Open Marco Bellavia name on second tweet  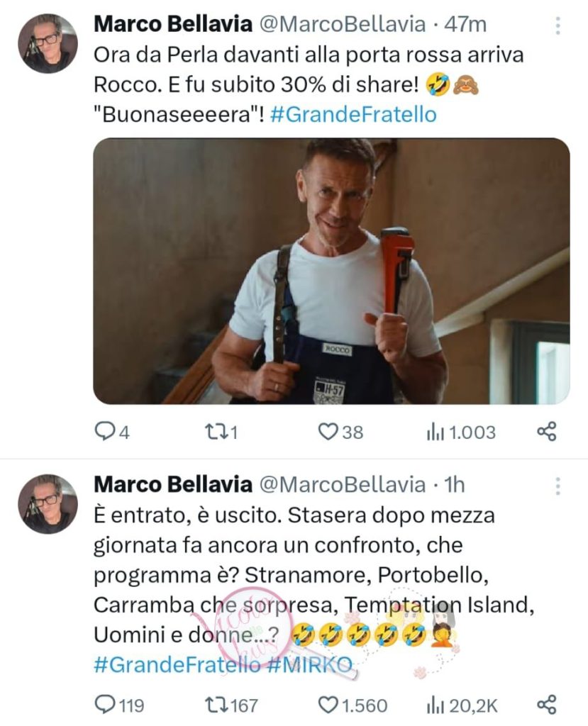click(173, 485)
